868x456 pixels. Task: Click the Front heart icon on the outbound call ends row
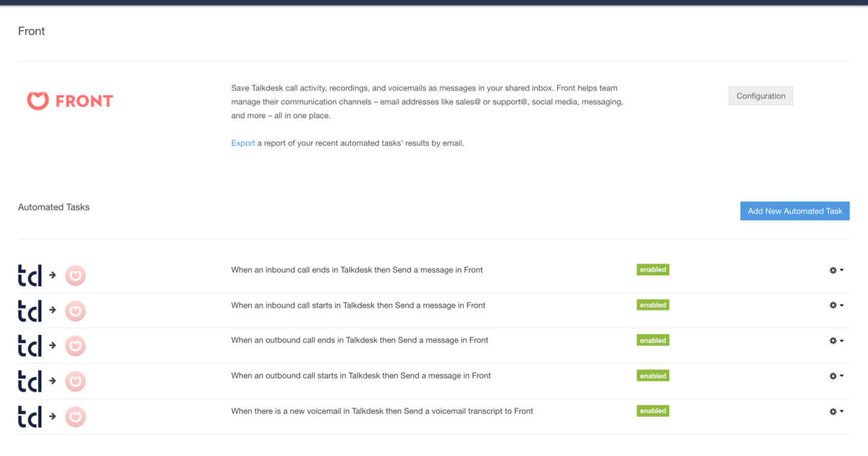(x=75, y=346)
